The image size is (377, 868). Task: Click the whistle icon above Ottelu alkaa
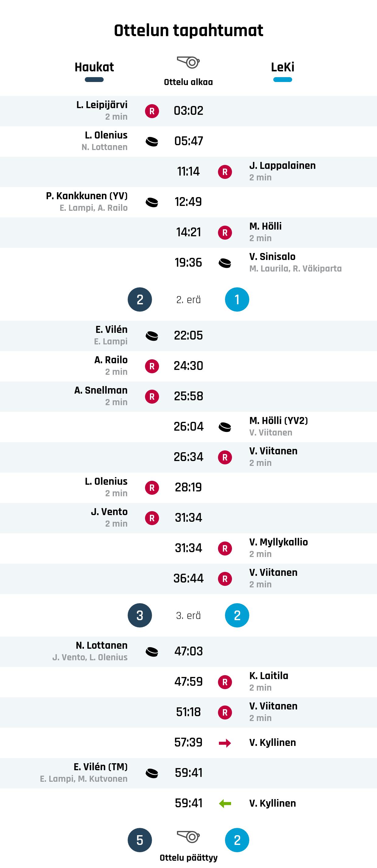[x=188, y=62]
